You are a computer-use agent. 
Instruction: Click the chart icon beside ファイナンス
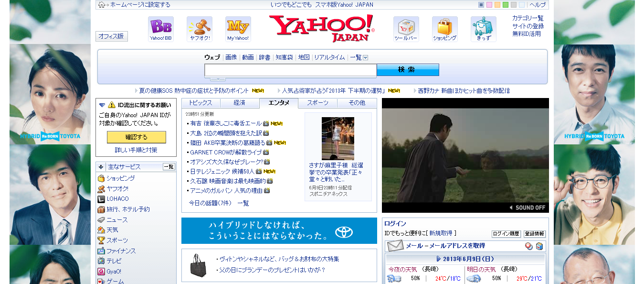101,251
